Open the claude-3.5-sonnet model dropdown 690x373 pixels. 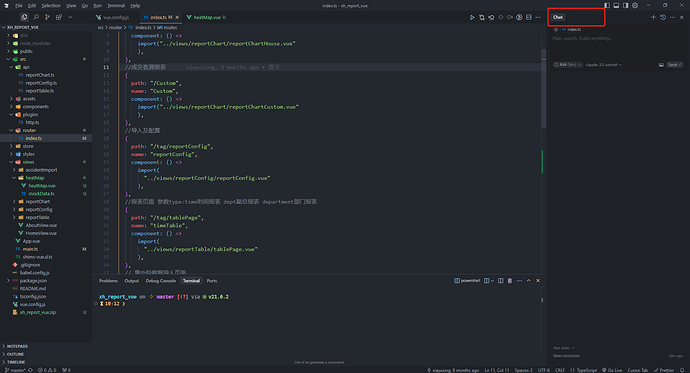tap(604, 65)
